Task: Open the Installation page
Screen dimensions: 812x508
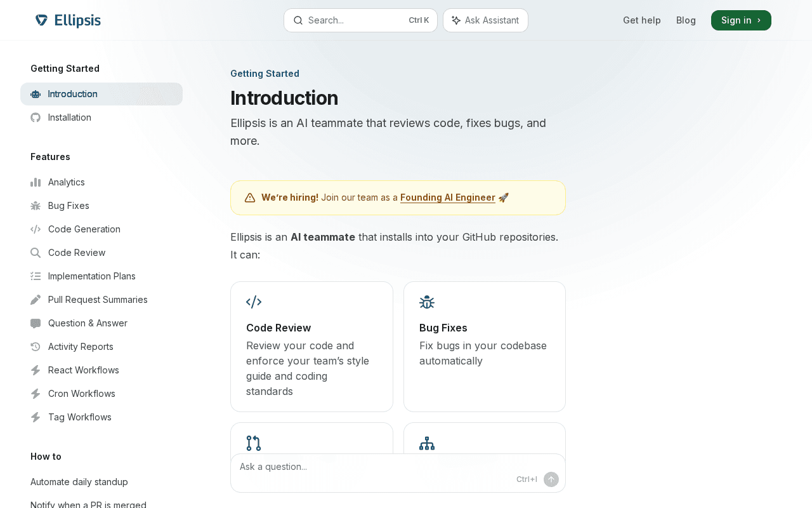Action: (101, 117)
